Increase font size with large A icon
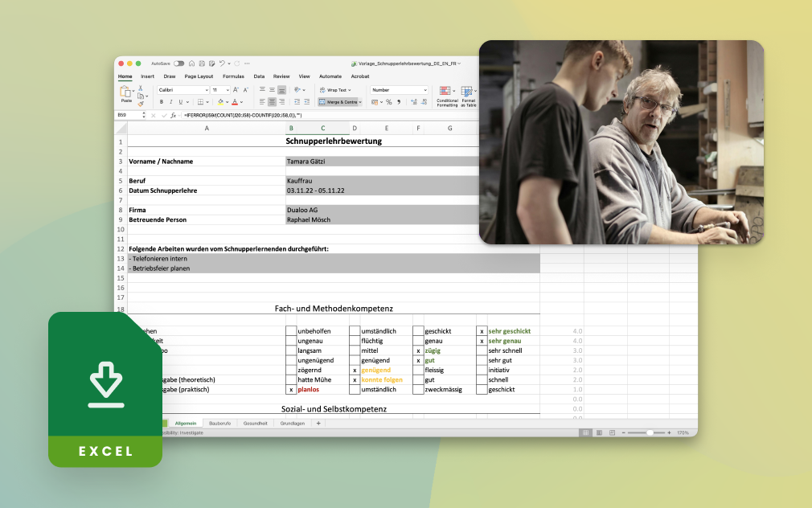Viewport: 812px width, 508px height. point(236,89)
